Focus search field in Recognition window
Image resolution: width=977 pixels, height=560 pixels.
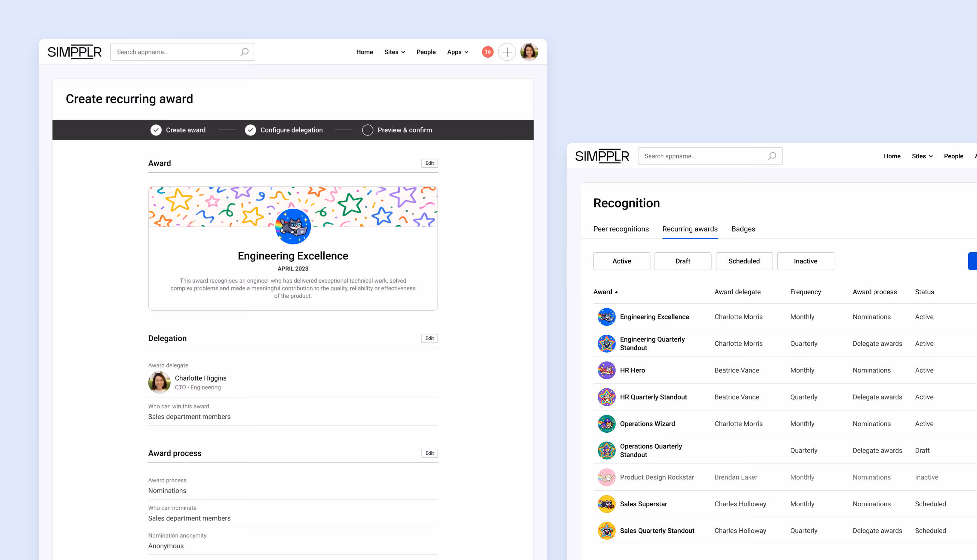coord(710,156)
